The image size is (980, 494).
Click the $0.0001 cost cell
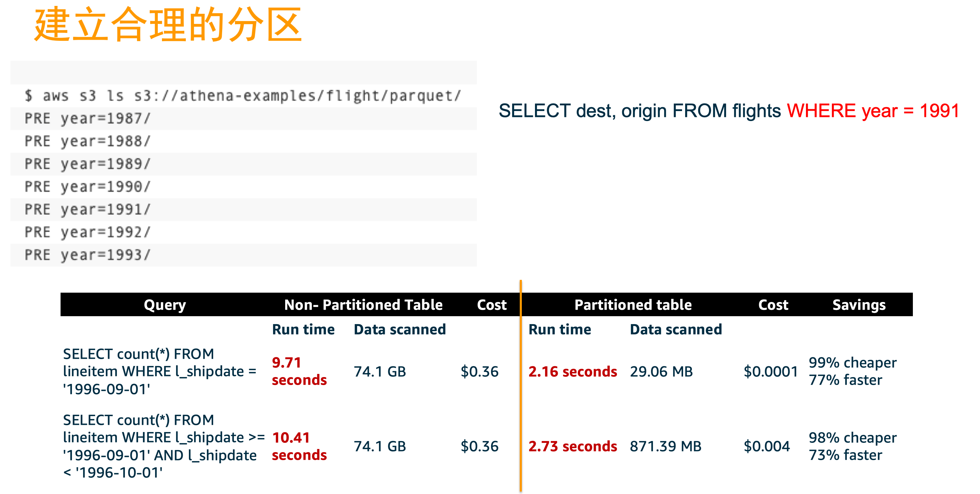click(x=770, y=372)
